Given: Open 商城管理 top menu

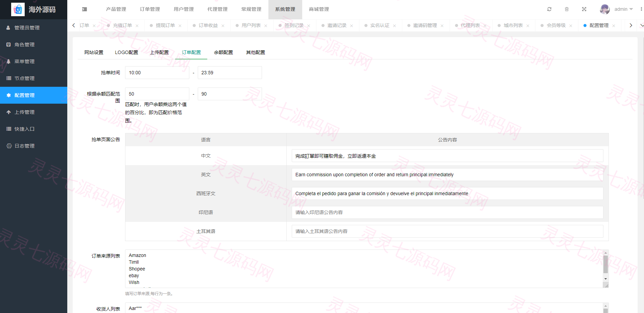Looking at the screenshot, I should [x=319, y=9].
